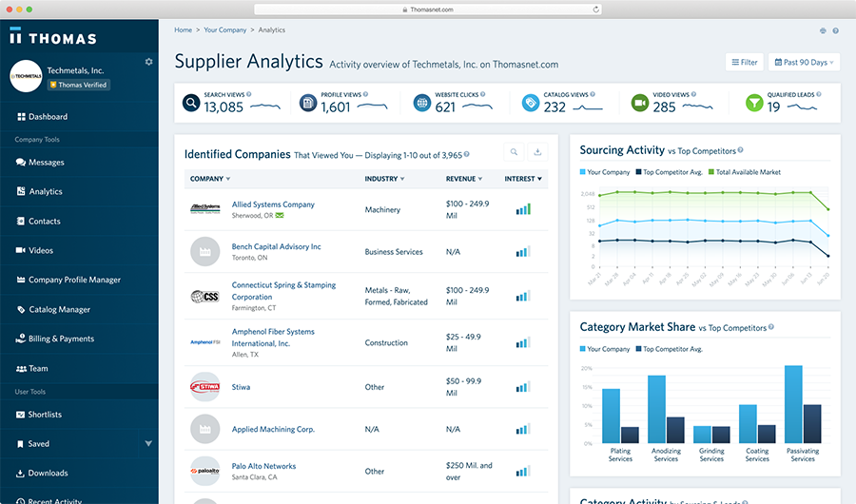The width and height of the screenshot is (856, 504).
Task: Open Videos in the sidebar
Action: pos(79,250)
